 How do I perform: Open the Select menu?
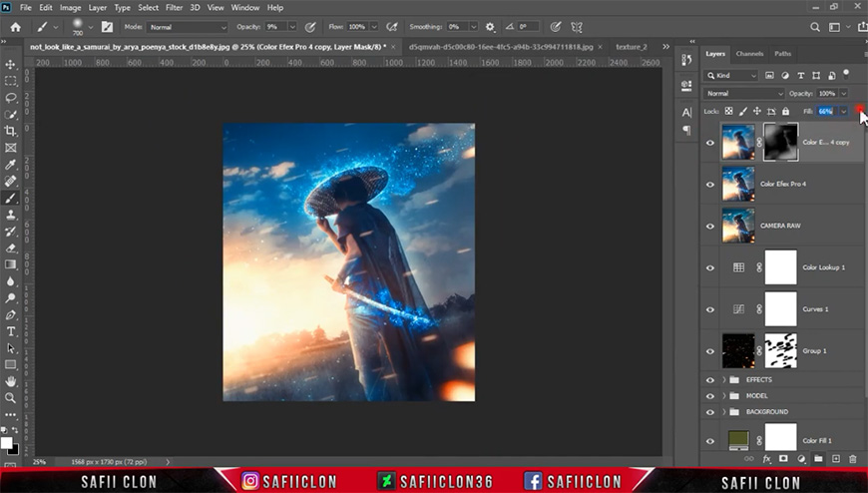[x=148, y=8]
